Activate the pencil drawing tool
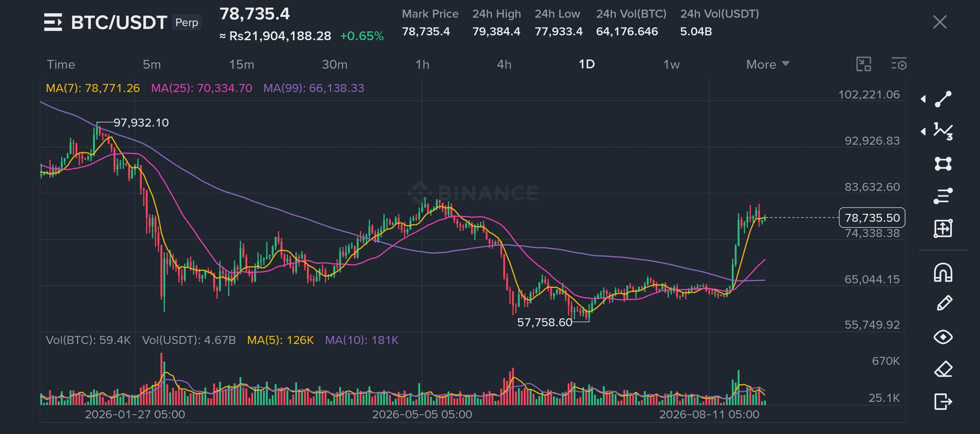 tap(944, 303)
